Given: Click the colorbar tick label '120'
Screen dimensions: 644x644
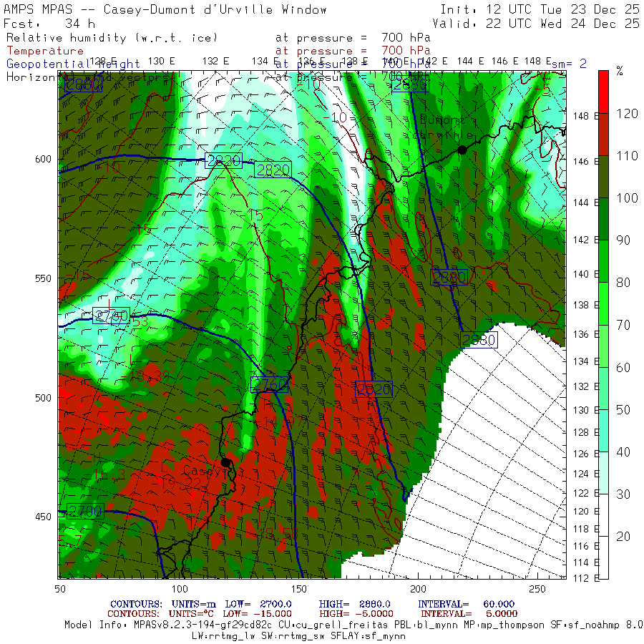Looking at the screenshot, I should 627,113.
